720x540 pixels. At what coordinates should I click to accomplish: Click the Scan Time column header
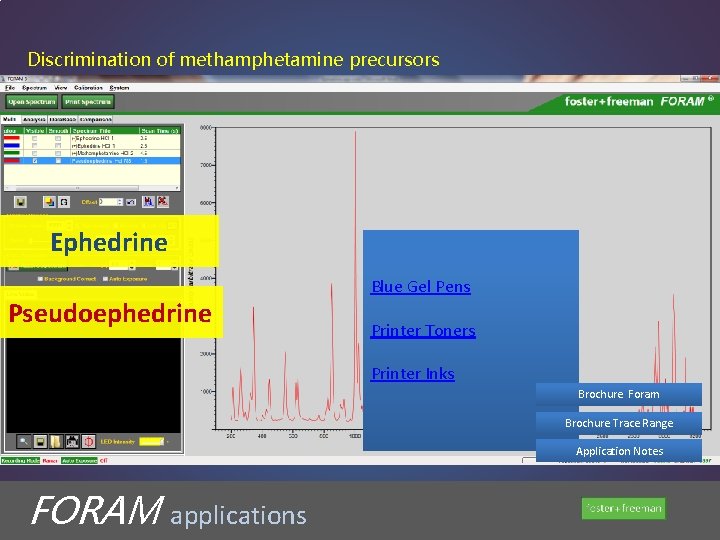point(159,131)
